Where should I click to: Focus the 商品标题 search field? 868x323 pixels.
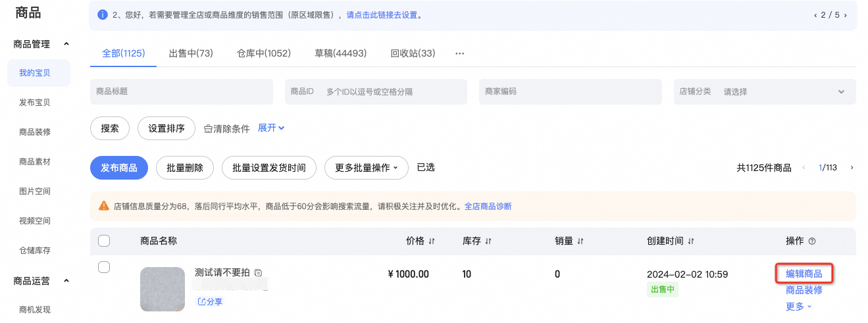pyautogui.click(x=182, y=91)
